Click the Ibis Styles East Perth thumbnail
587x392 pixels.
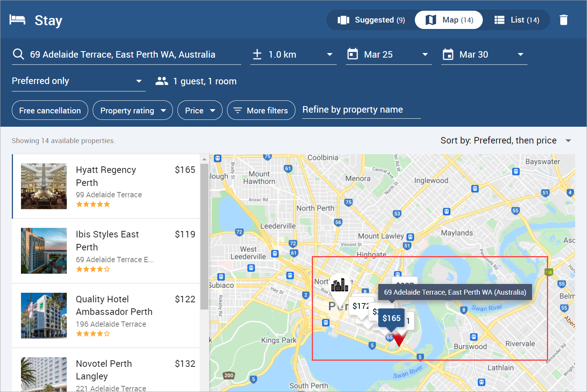[x=44, y=251]
